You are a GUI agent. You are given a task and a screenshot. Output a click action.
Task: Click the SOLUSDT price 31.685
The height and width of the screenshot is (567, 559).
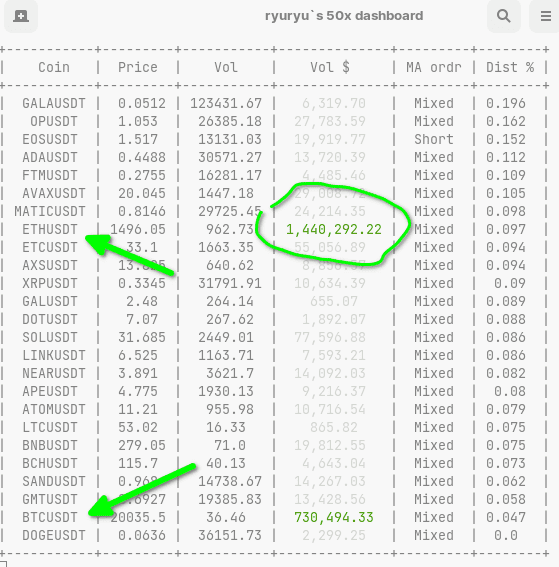coord(142,337)
